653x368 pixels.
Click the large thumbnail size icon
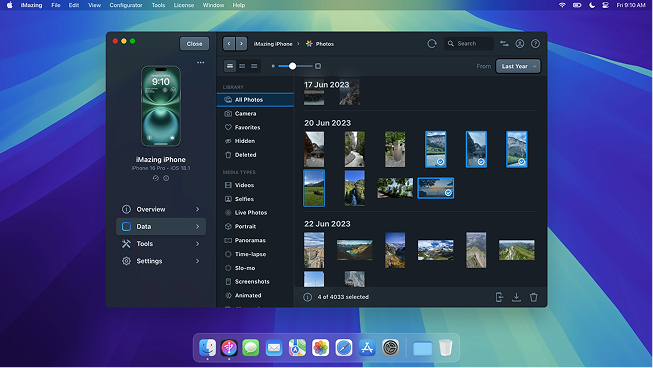pos(318,66)
